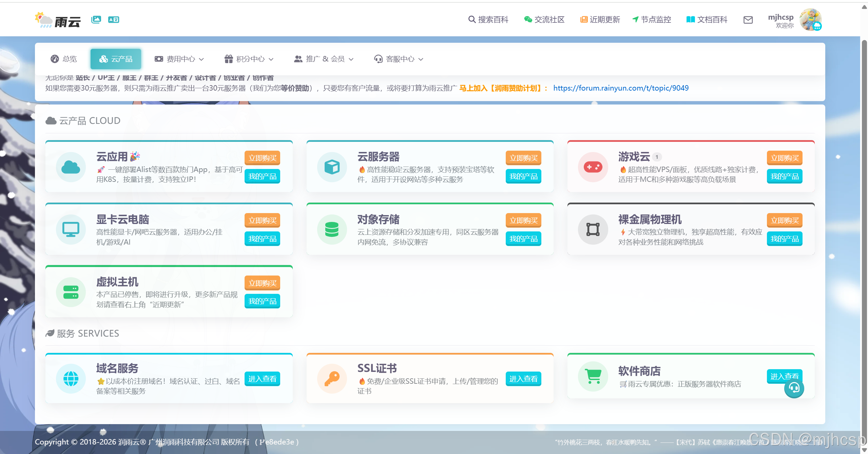The image size is (868, 454).
Task: Click 搜索百科 search in header
Action: tap(488, 20)
